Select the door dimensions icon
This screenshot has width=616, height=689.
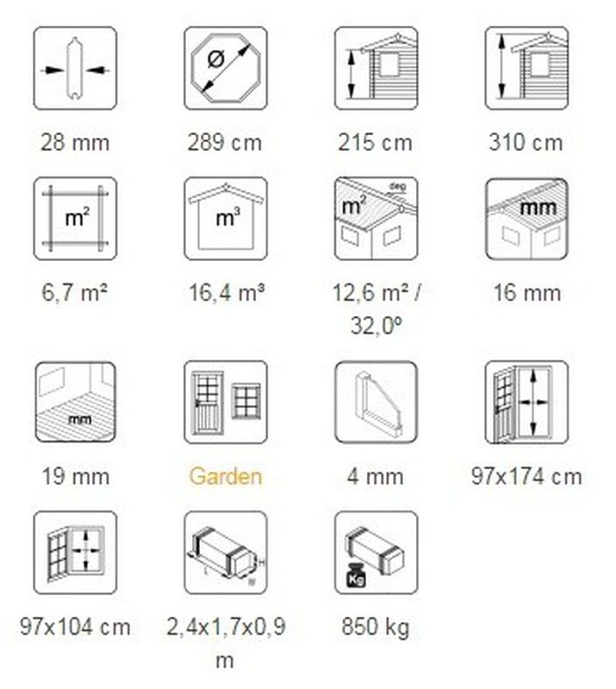pyautogui.click(x=526, y=402)
